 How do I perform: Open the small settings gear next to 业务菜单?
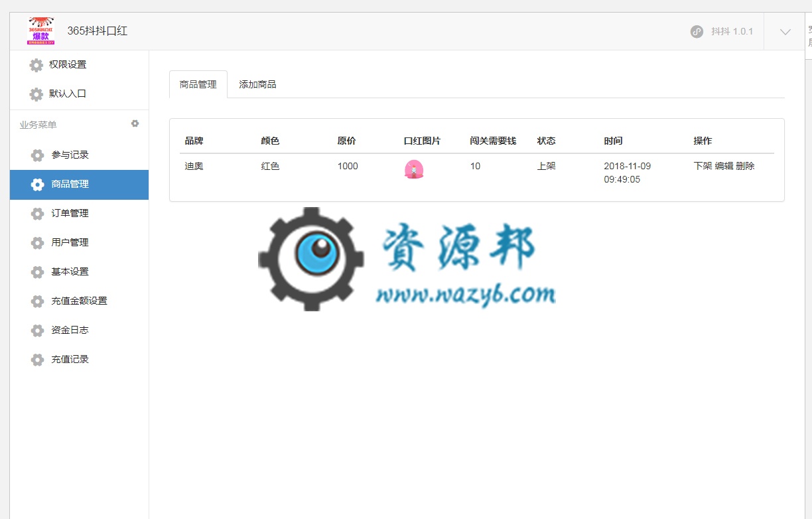[x=135, y=123]
